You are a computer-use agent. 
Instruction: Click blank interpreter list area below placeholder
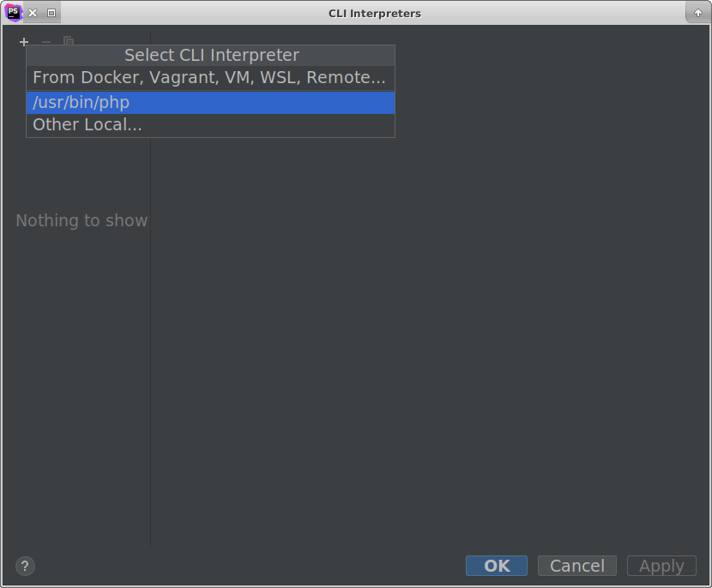click(77, 386)
